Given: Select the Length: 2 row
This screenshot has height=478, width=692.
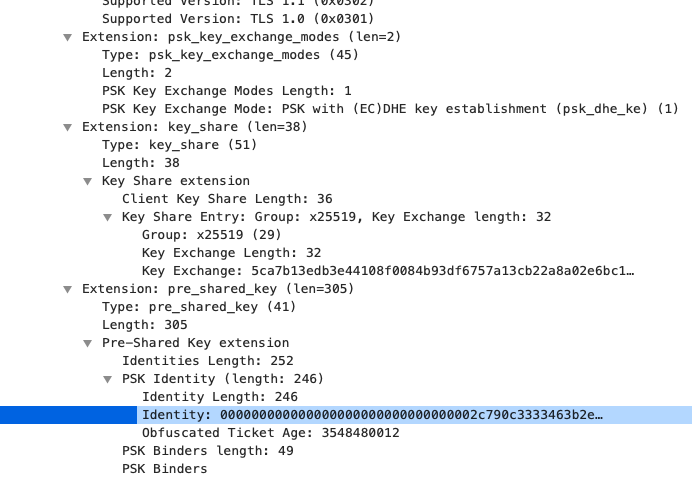Looking at the screenshot, I should [137, 73].
